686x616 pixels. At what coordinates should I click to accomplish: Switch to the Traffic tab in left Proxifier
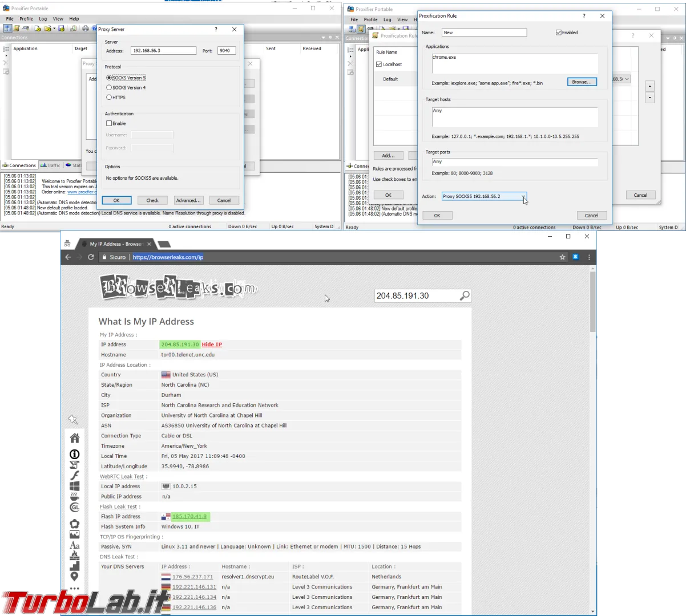[x=50, y=165]
